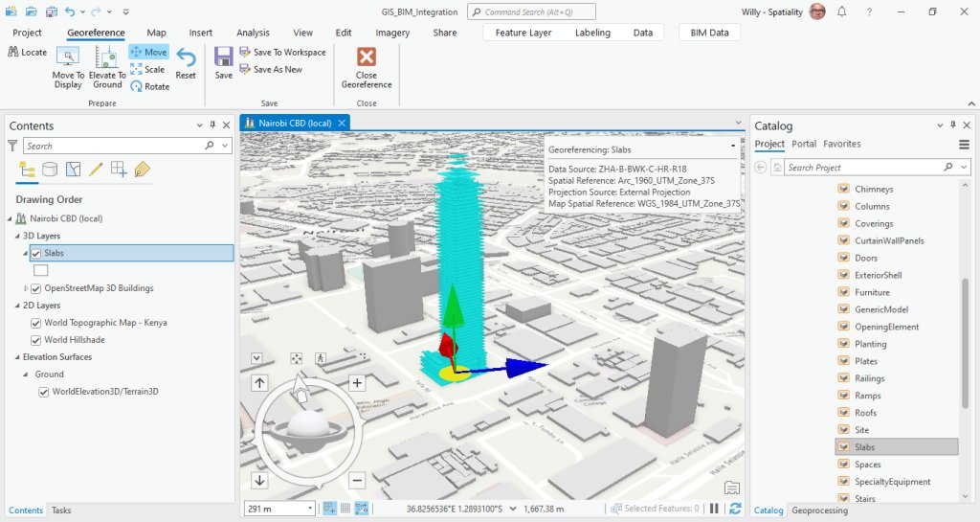980x522 pixels.
Task: Open the Analysis ribbon tab
Action: point(253,33)
